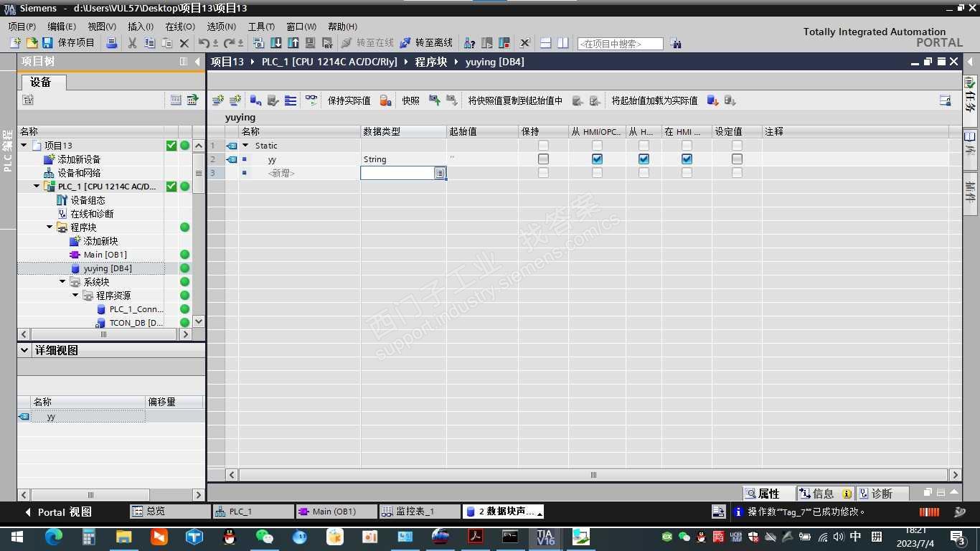Click the compile icon in the main toolbar
The image size is (980, 551).
point(259,43)
